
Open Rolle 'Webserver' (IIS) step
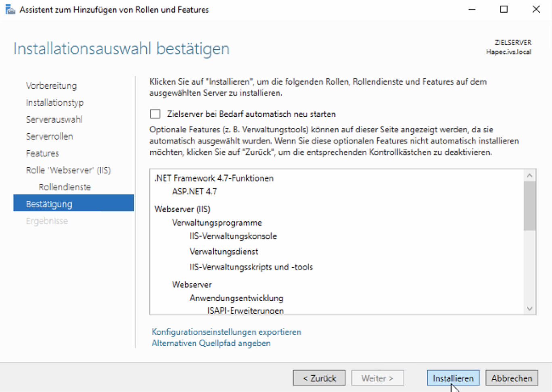click(68, 170)
